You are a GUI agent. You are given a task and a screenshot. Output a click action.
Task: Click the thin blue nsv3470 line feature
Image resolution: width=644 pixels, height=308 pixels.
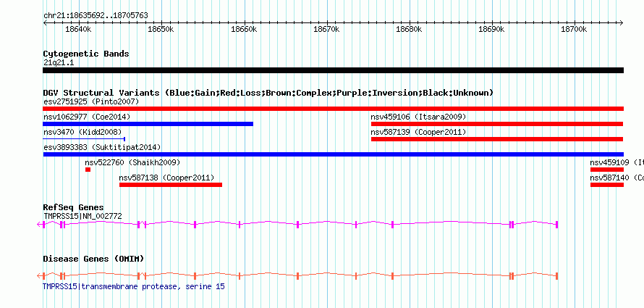pos(84,139)
